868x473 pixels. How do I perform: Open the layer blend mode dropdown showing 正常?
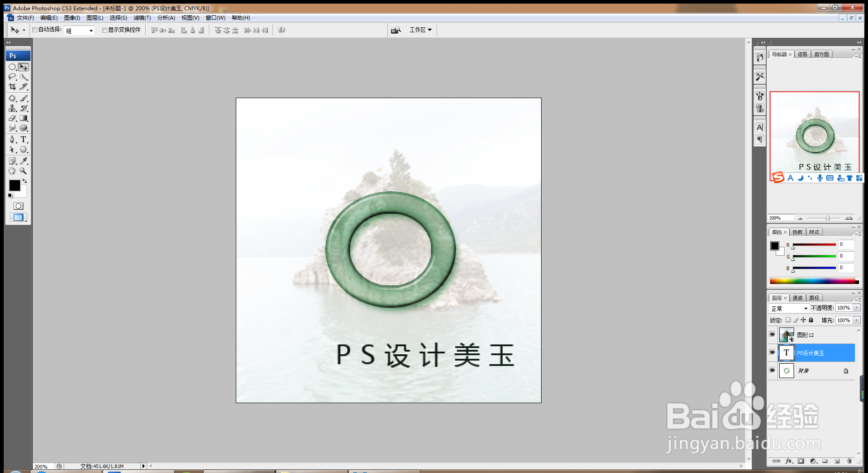[x=788, y=308]
